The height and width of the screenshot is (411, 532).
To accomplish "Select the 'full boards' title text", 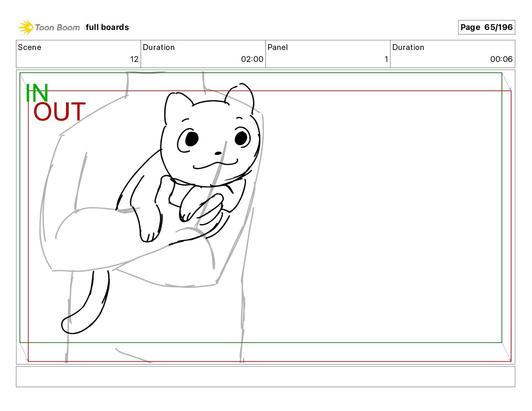I will pos(107,27).
